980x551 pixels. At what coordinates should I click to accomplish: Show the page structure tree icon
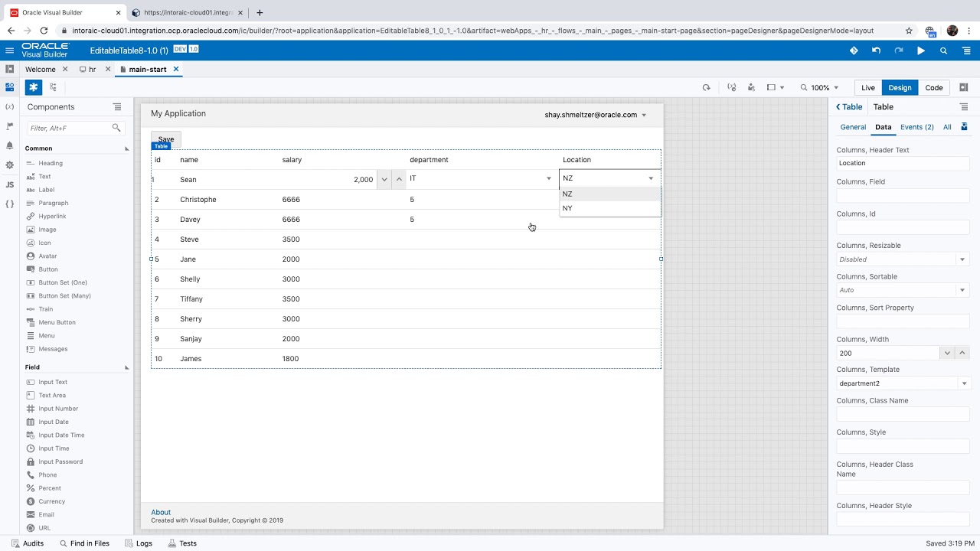(53, 87)
